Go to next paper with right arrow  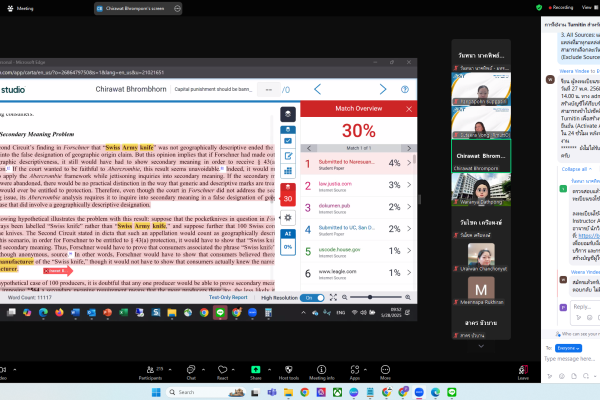383,89
